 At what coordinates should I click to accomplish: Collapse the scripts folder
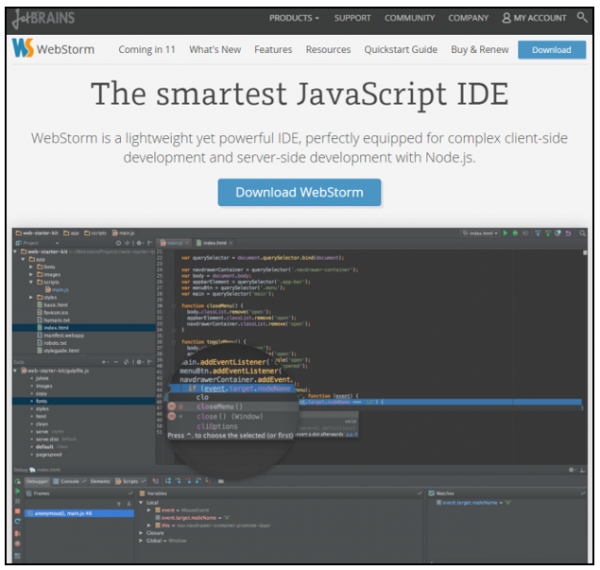pyautogui.click(x=31, y=282)
